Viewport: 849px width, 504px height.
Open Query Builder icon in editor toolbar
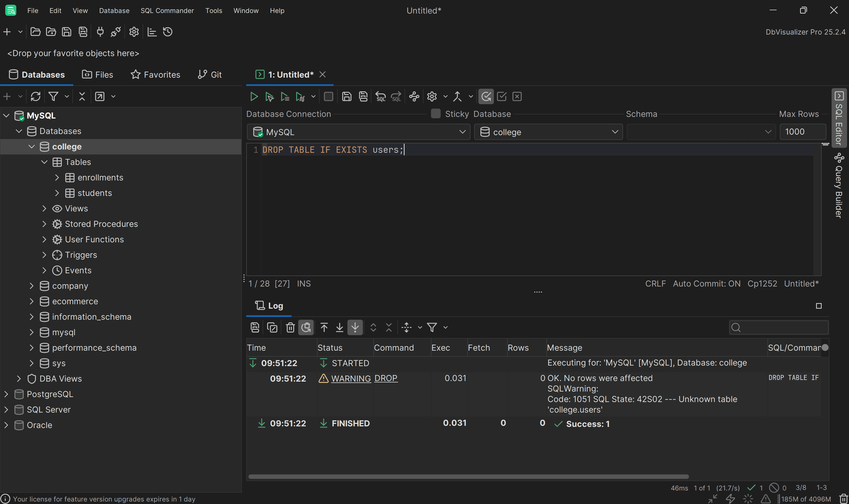414,97
